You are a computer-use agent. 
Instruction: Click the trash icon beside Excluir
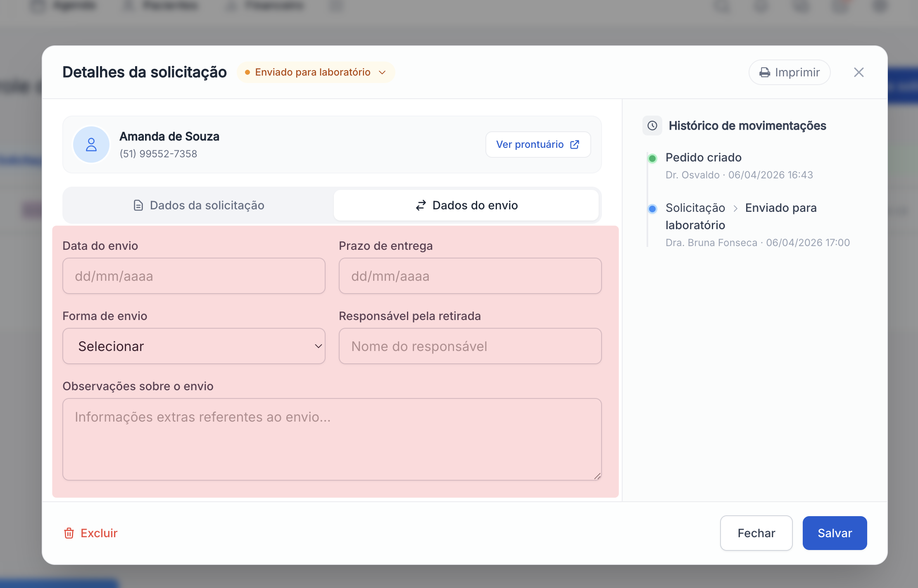69,533
